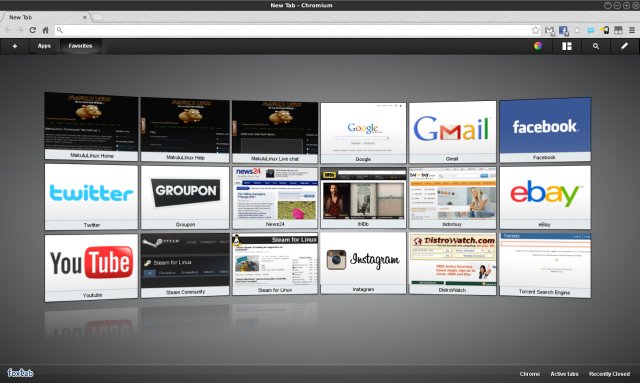The width and height of the screenshot is (640, 383).
Task: Bookmark this page with the star icon
Action: tap(536, 30)
